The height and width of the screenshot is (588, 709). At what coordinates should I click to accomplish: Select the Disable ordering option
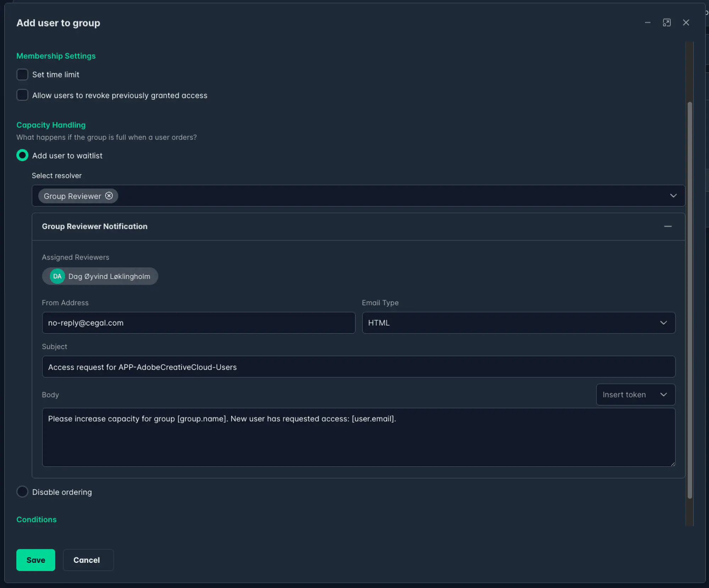click(22, 492)
